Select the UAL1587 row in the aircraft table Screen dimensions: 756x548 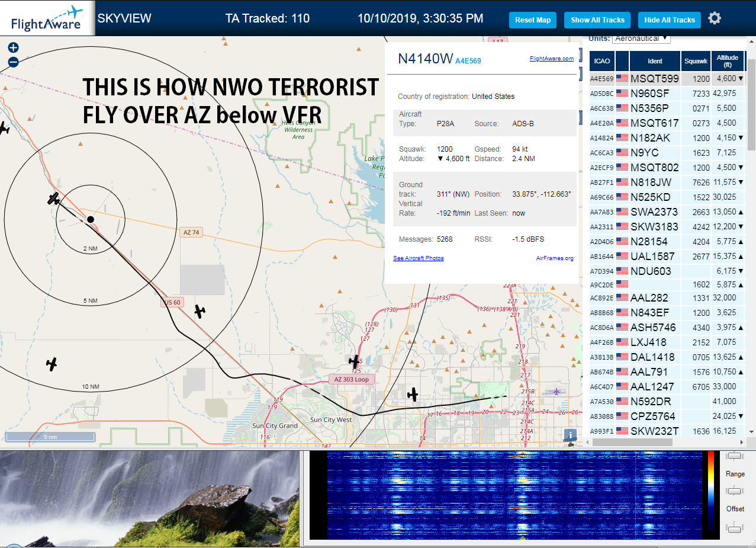pos(667,256)
